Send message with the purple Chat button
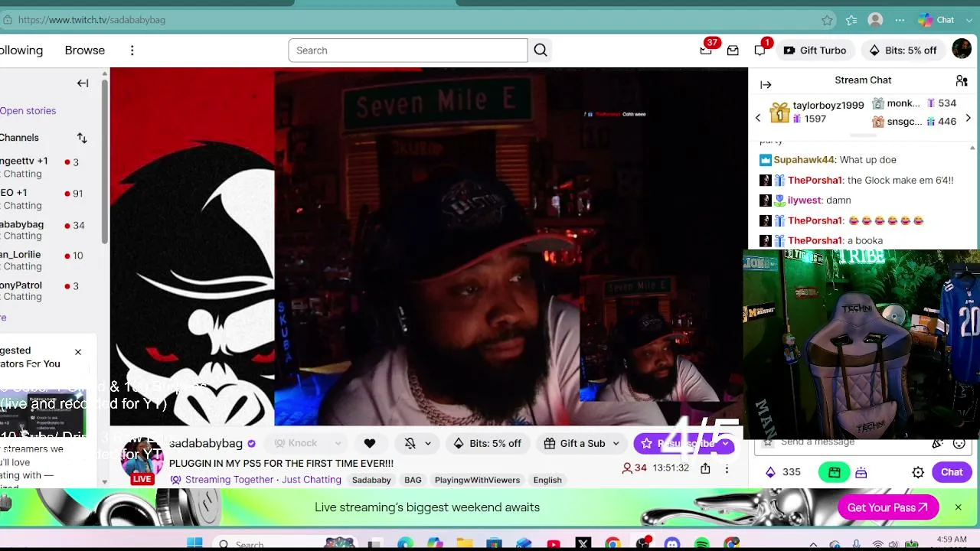980x551 pixels. click(x=952, y=472)
